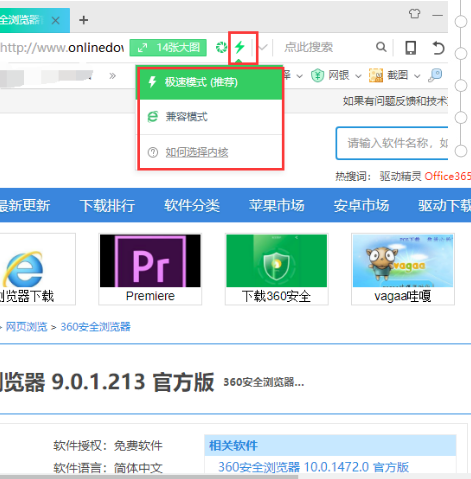Click the 相关软件 heading
Viewport: 471px width, 479px height.
(233, 445)
